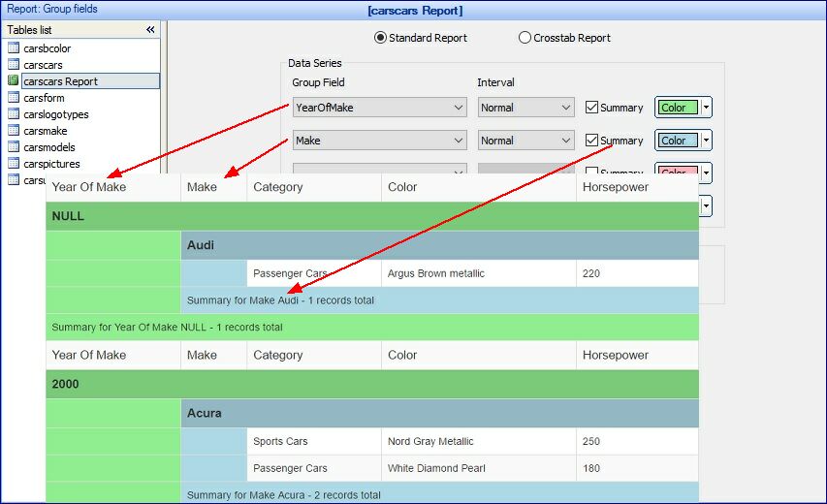Click the carspictures table icon

pyautogui.click(x=14, y=164)
